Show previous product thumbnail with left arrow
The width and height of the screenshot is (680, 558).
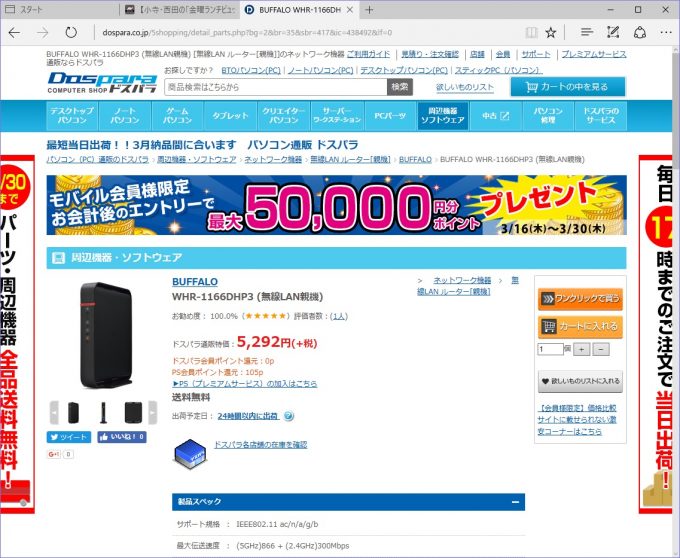54,412
